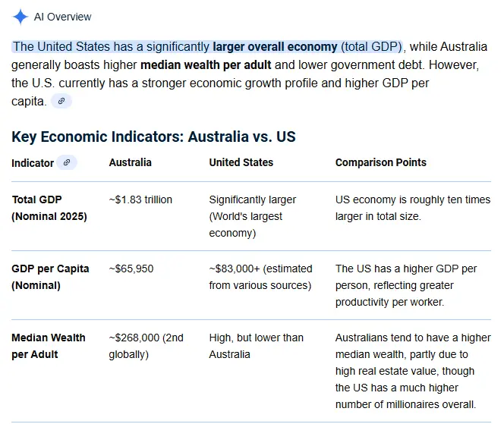The width and height of the screenshot is (504, 424).
Task: Click the AI Overview label
Action: click(x=63, y=17)
